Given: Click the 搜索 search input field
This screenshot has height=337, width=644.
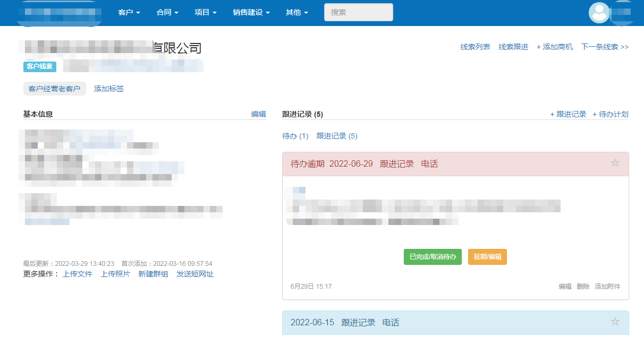Looking at the screenshot, I should click(358, 12).
